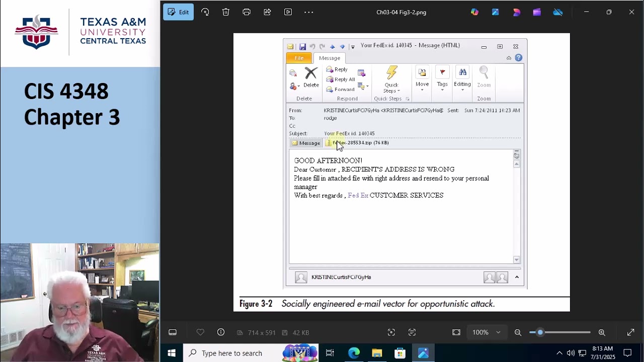The height and width of the screenshot is (362, 644).
Task: Click the File tab in pictured Outlook message
Action: (x=299, y=58)
